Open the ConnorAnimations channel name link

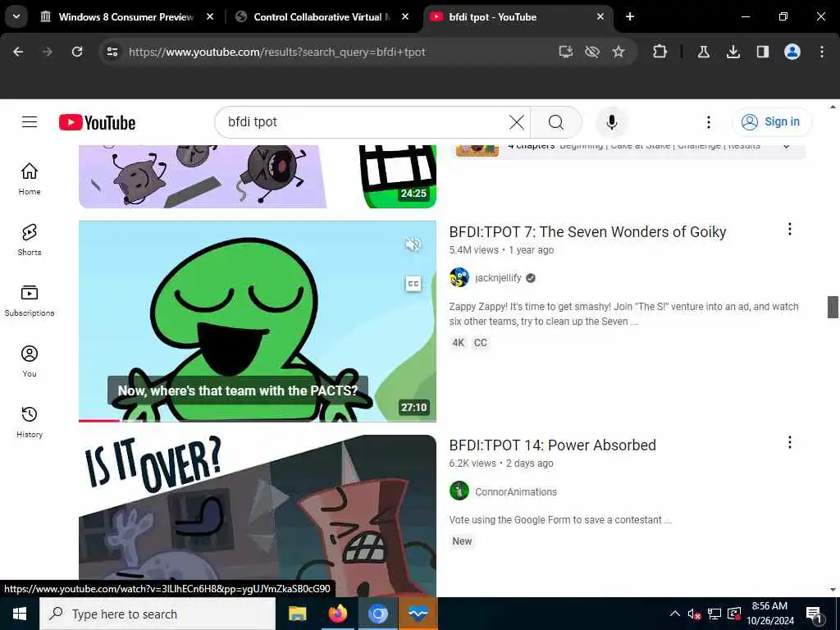tap(516, 491)
